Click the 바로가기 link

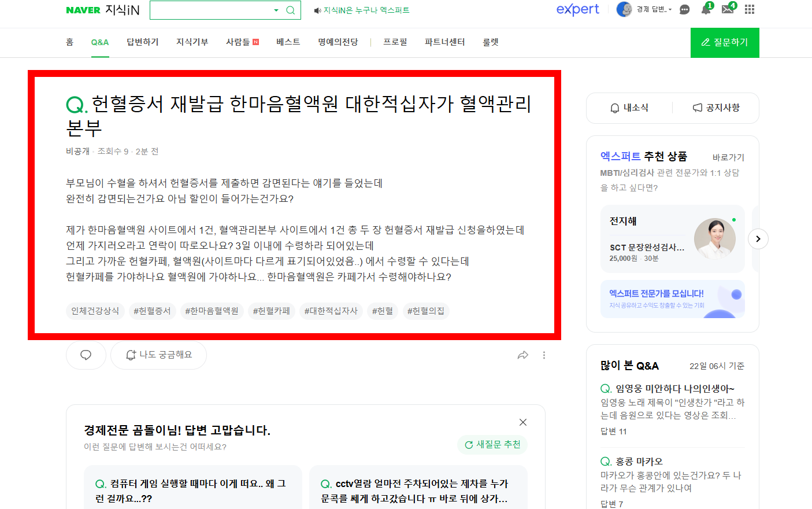click(728, 157)
